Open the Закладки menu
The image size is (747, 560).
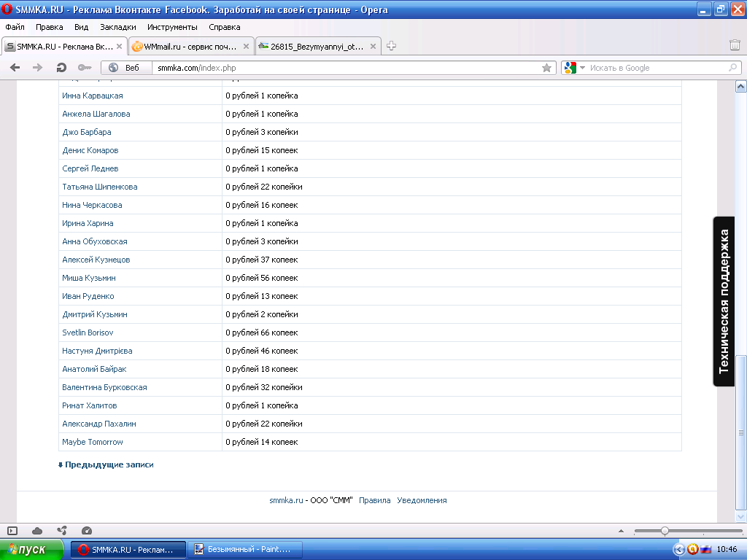[x=117, y=27]
